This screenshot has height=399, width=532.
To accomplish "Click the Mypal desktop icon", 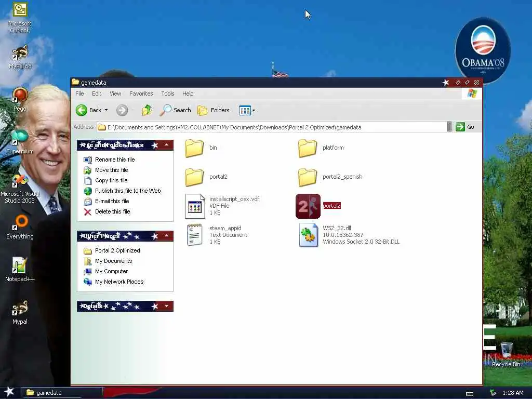I will coord(20,308).
